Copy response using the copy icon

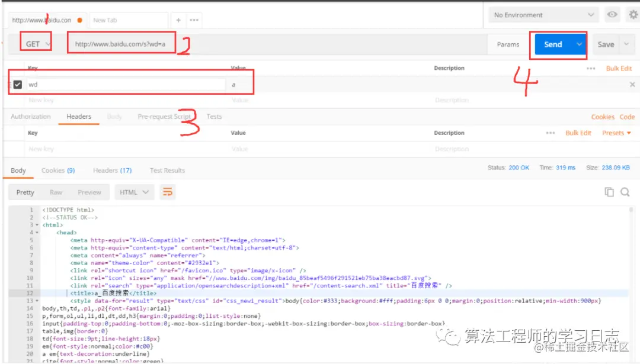pyautogui.click(x=609, y=192)
